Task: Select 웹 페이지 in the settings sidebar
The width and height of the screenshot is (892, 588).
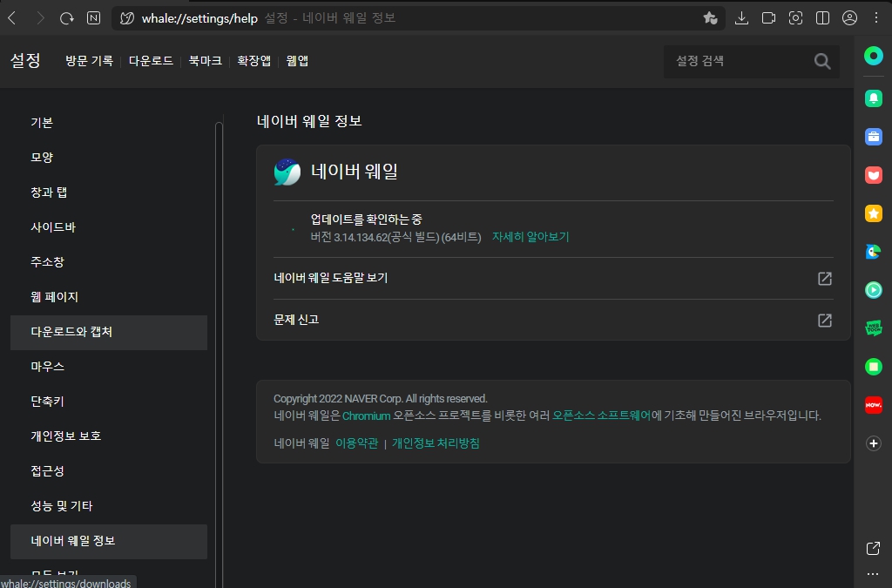Action: [109, 297]
